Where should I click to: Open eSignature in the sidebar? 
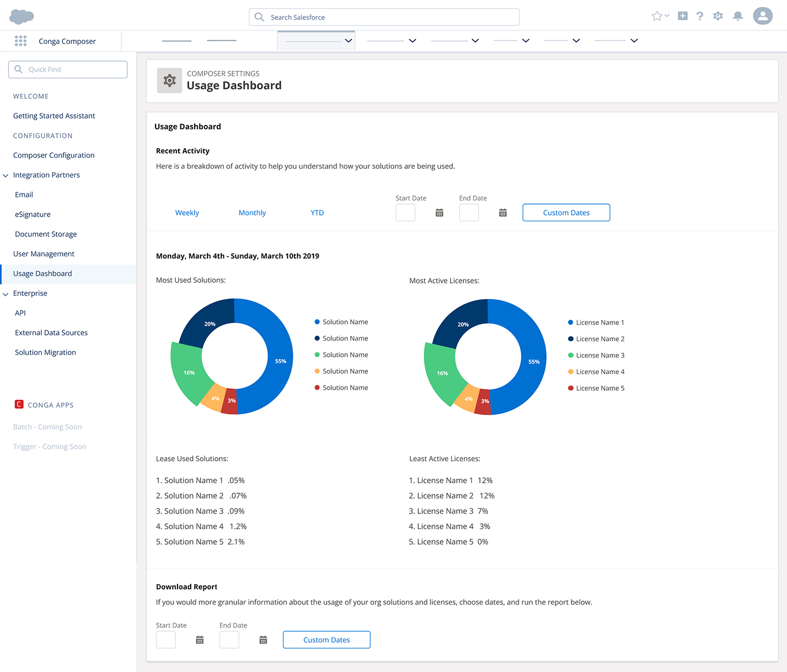tap(33, 214)
